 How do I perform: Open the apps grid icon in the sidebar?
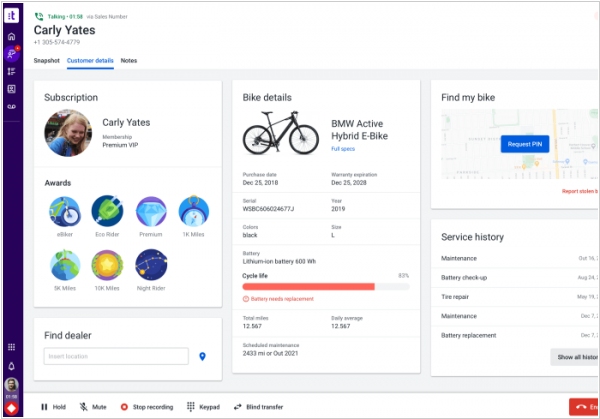11,347
